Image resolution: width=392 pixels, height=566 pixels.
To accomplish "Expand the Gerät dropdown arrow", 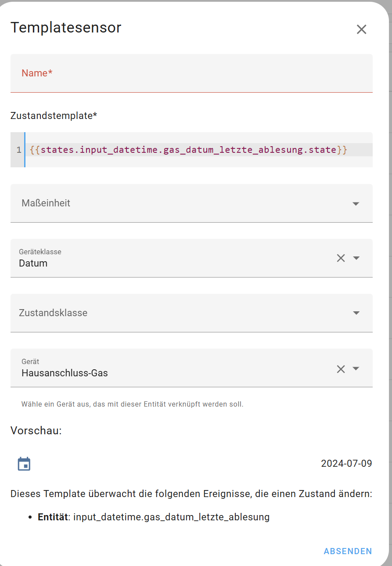I will click(x=356, y=369).
